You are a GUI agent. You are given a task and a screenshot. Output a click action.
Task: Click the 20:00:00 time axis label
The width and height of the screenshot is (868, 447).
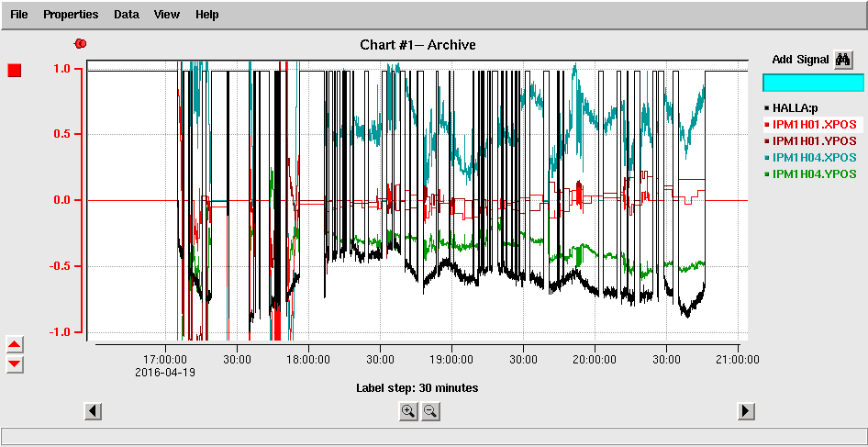[x=595, y=360]
